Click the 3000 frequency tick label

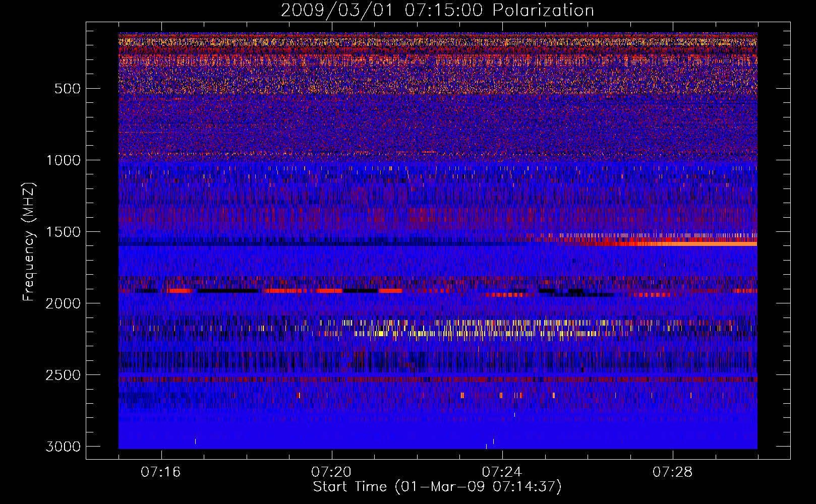pos(63,447)
